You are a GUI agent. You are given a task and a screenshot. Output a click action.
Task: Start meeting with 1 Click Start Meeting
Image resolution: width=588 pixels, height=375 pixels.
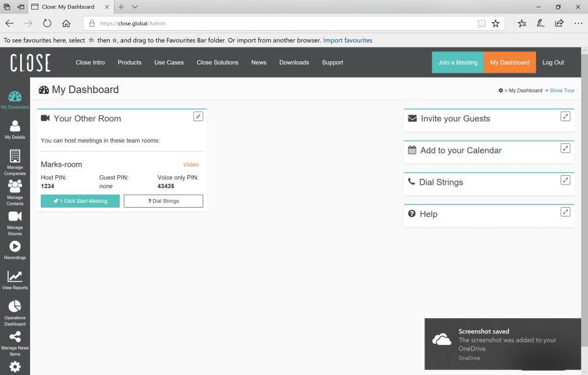[80, 201]
